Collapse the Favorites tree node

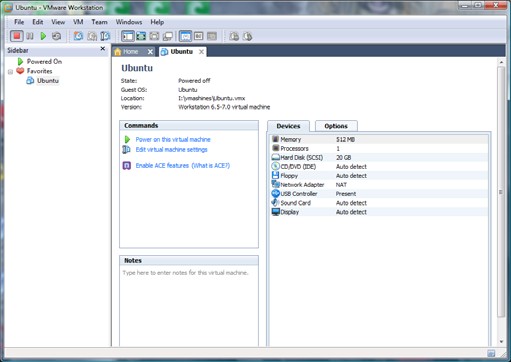coord(10,72)
